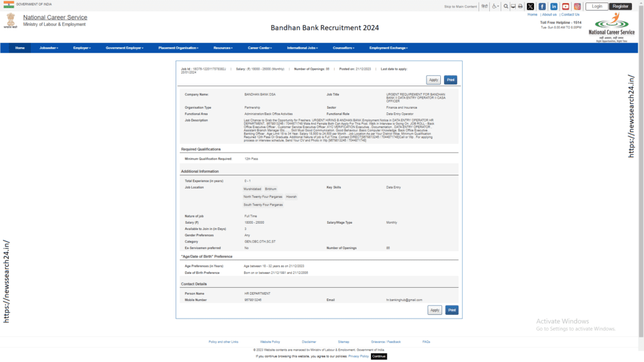Image resolution: width=644 pixels, height=362 pixels.
Task: Click the South Twenty Four Parganas tag
Action: 264,205
